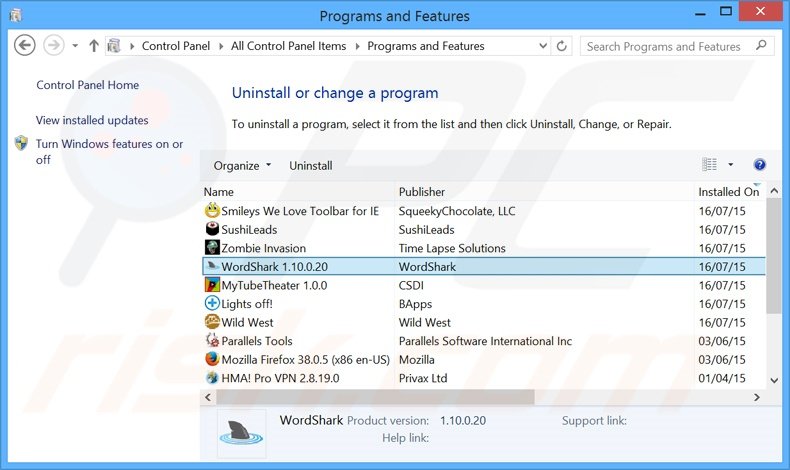This screenshot has height=470, width=790.
Task: Click the Forward navigation arrow
Action: coord(53,46)
